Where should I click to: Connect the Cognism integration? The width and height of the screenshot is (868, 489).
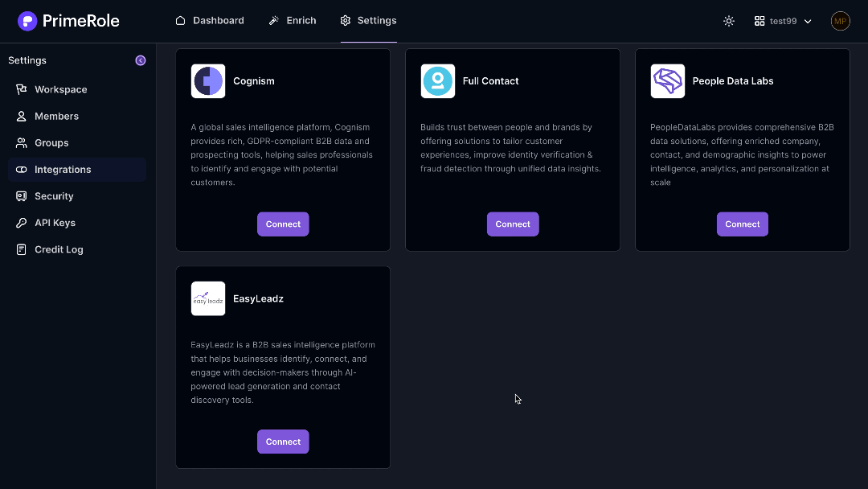tap(283, 224)
